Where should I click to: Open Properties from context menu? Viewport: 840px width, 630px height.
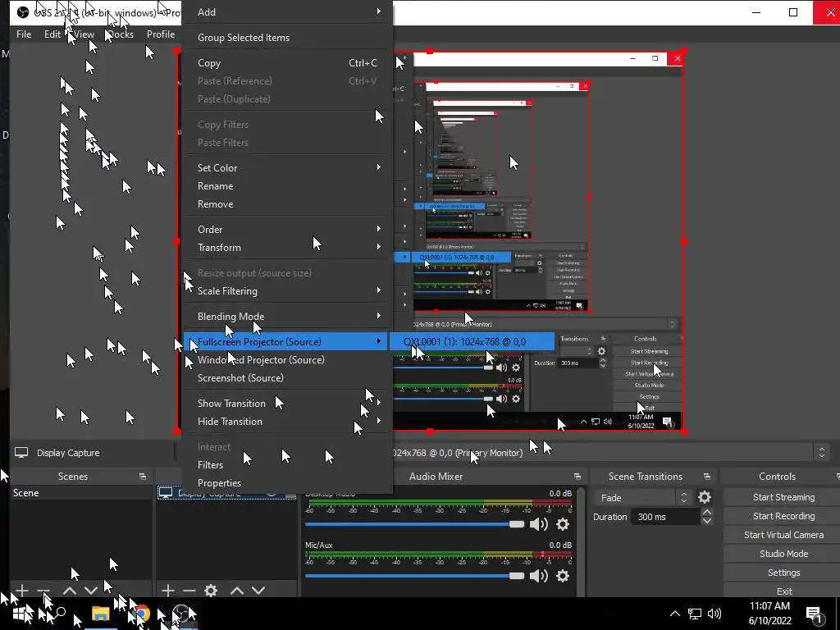pyautogui.click(x=288, y=483)
